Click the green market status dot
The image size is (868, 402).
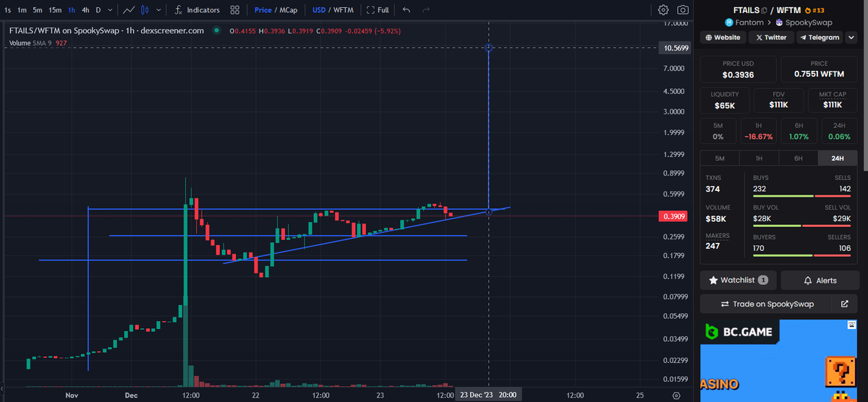tap(216, 31)
